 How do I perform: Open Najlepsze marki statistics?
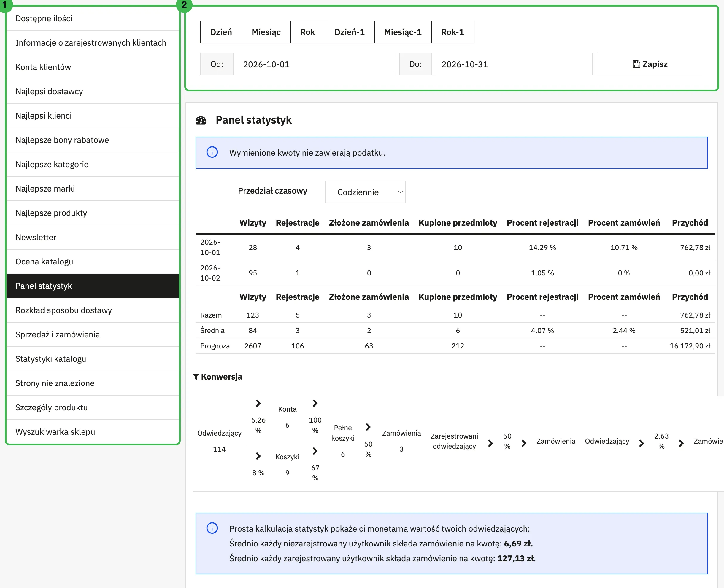point(93,189)
